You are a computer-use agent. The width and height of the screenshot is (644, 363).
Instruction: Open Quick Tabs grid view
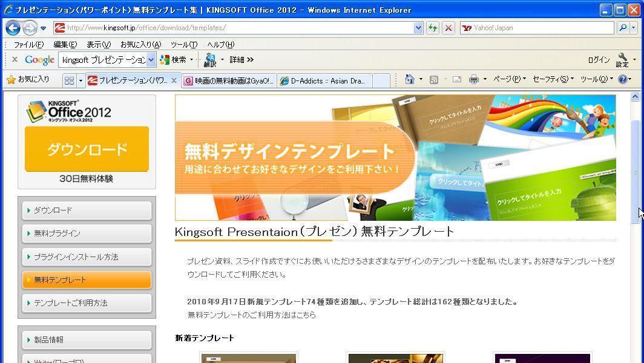(x=69, y=80)
